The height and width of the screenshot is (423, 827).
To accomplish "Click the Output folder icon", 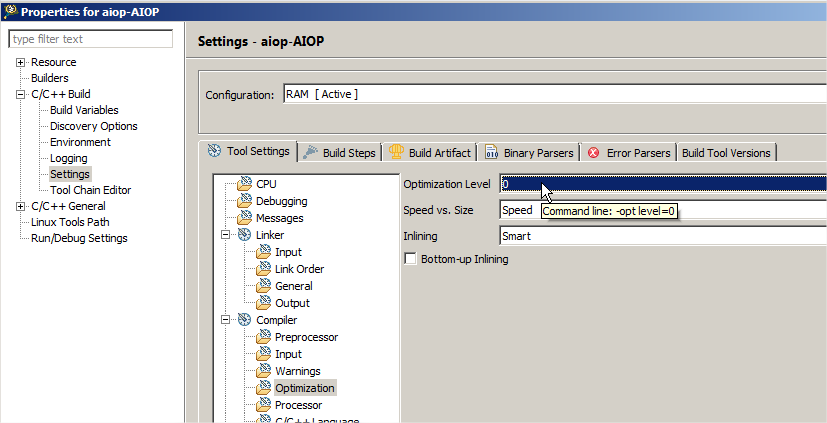I will 264,303.
